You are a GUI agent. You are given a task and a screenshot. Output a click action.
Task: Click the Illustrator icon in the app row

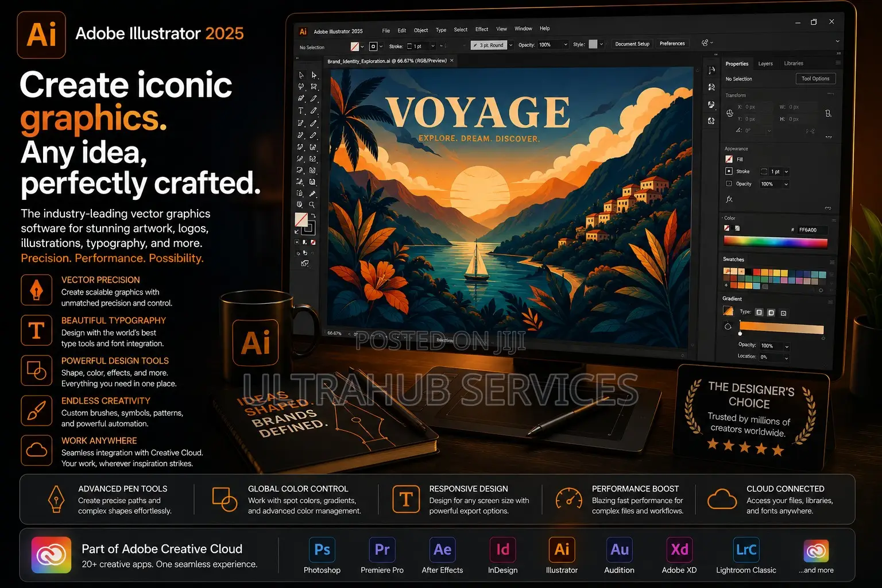point(562,550)
